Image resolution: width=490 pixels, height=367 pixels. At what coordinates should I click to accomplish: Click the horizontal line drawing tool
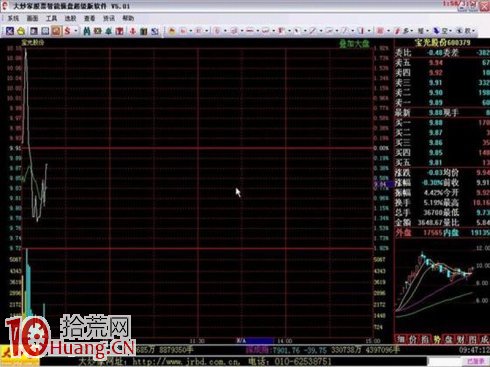(x=250, y=31)
